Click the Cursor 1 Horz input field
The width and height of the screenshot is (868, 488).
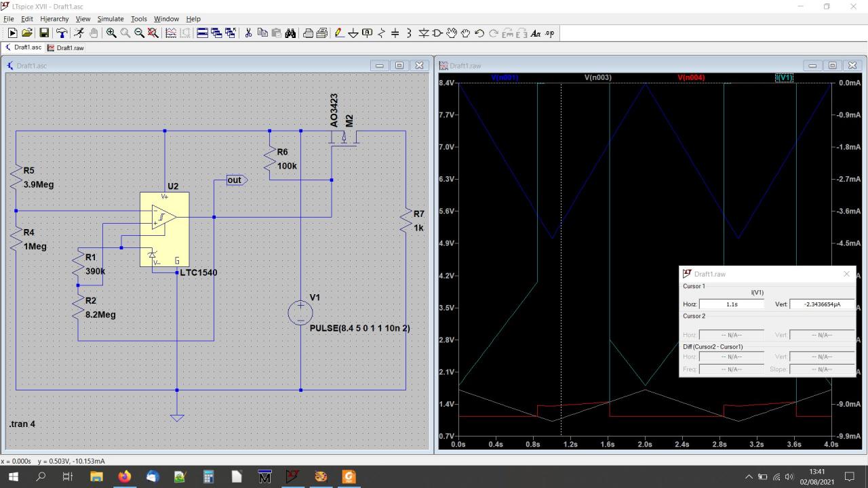[x=731, y=304]
